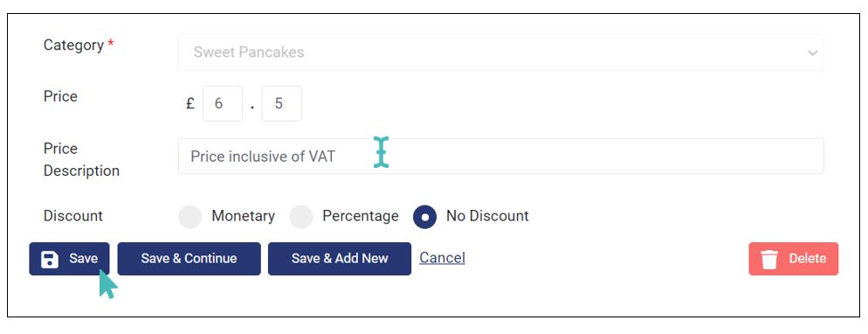Follow the Cancel link
868x334 pixels.
[442, 258]
